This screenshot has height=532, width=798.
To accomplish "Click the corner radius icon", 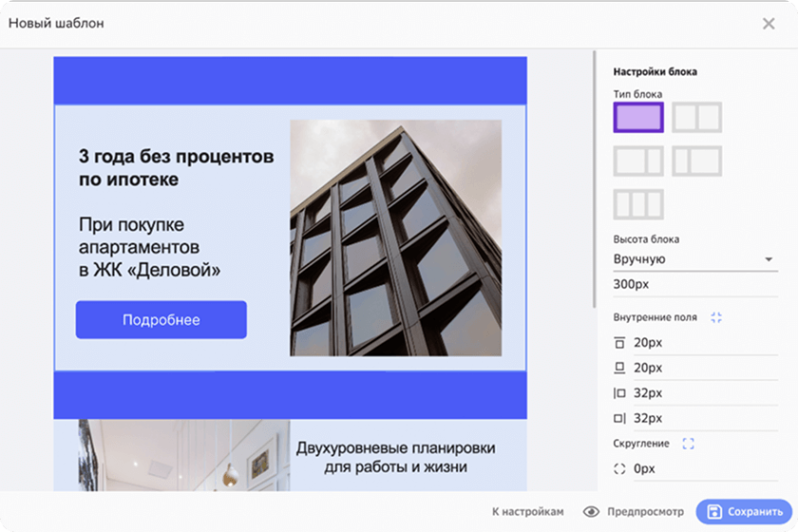I will (619, 468).
